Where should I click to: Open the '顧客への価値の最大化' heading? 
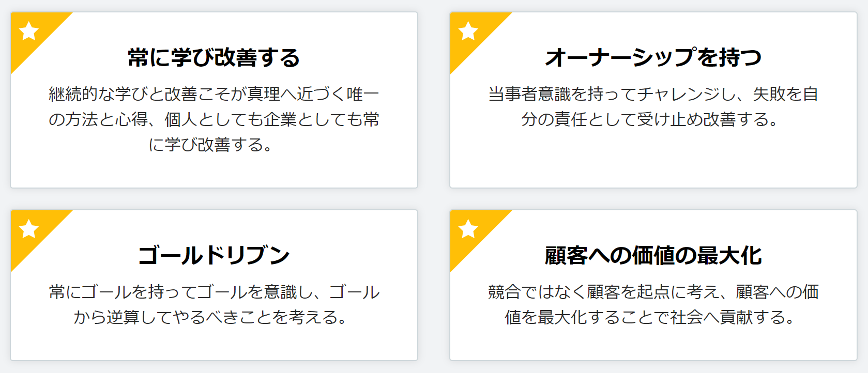click(653, 255)
